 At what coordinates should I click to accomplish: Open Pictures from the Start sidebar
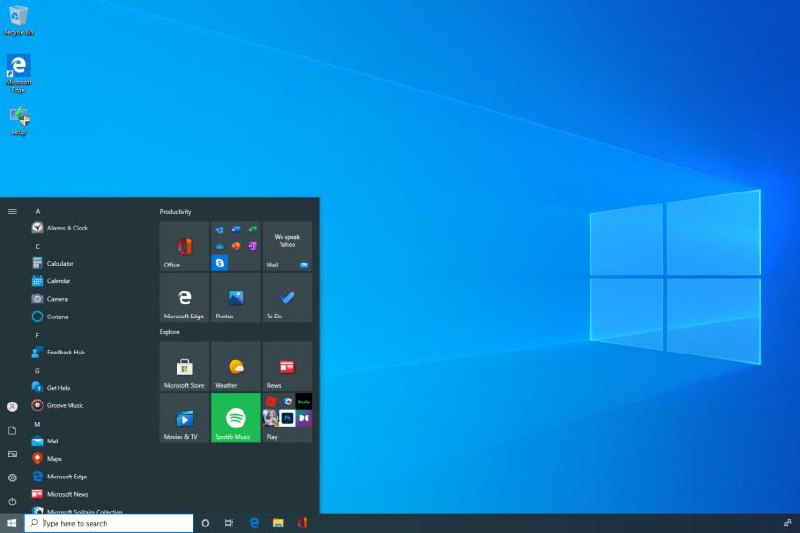[x=12, y=454]
